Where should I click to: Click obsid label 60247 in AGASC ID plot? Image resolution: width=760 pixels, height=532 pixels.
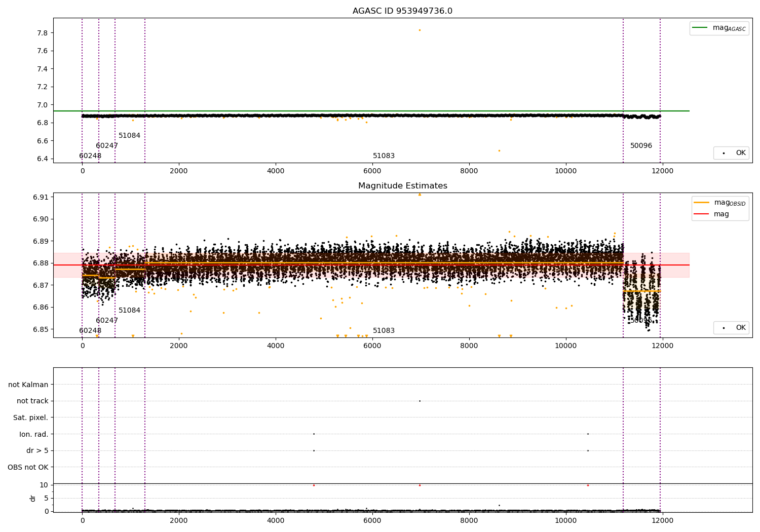(107, 146)
